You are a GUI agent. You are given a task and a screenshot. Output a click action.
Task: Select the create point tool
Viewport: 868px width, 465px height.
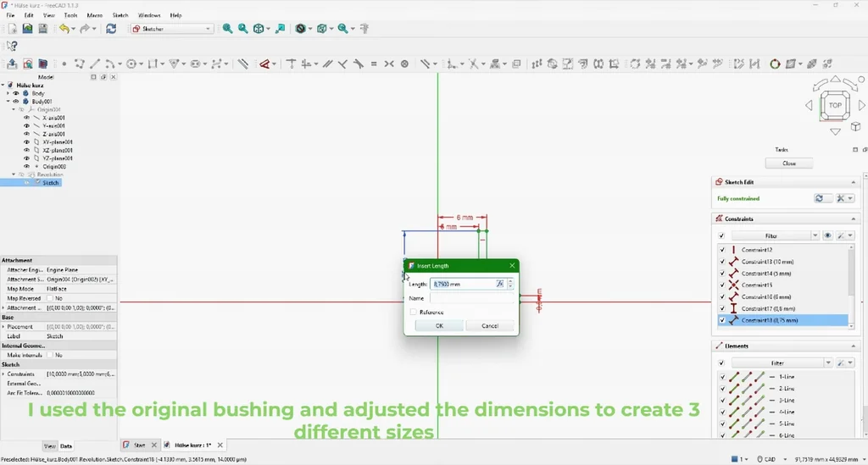click(64, 64)
